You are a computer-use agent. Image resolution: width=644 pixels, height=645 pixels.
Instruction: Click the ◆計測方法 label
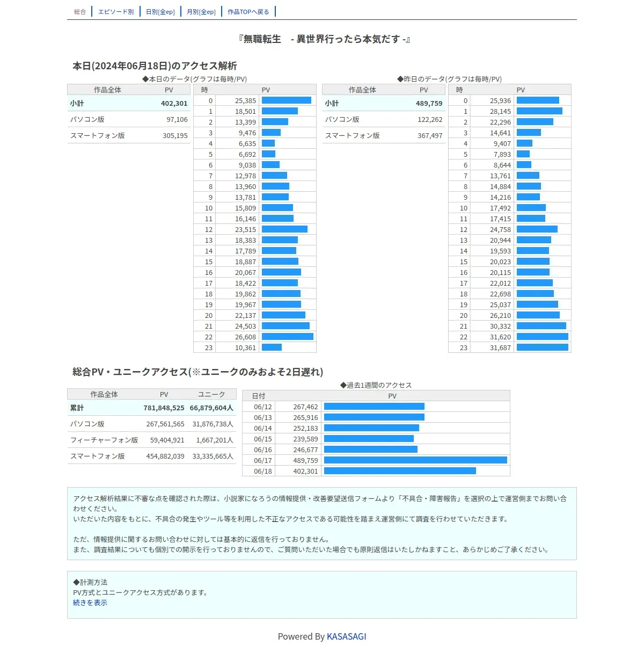(x=90, y=582)
